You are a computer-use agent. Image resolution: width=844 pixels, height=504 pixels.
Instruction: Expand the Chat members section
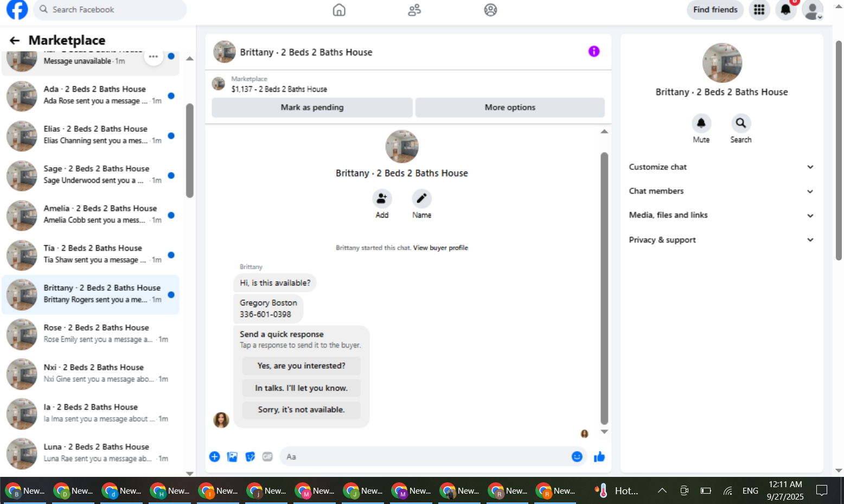(x=721, y=191)
